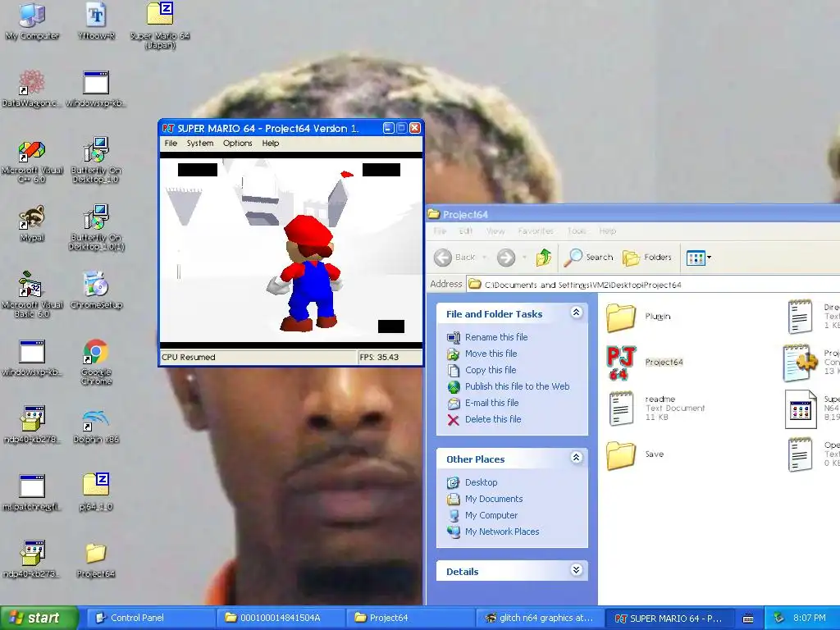
Task: Go to My Computer in Other Places
Action: tap(491, 515)
